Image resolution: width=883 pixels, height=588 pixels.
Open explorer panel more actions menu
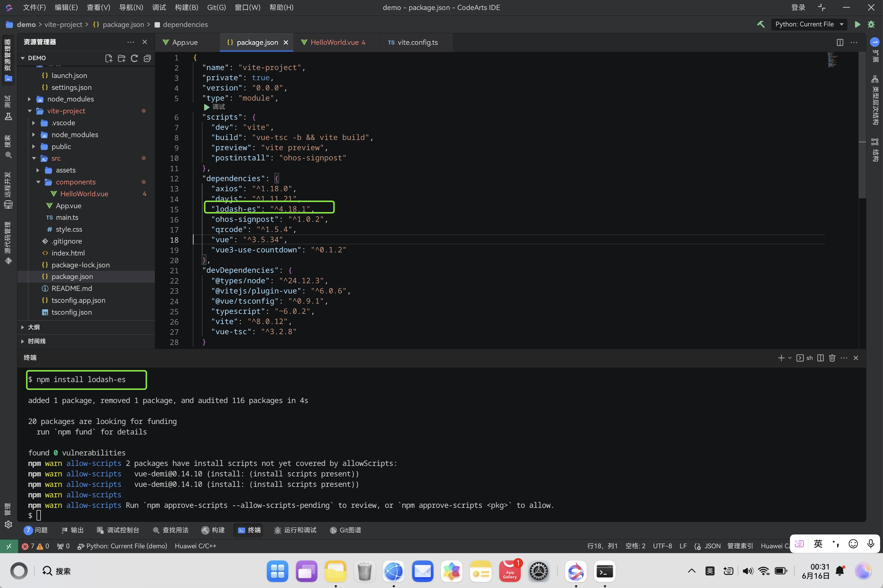coord(130,42)
